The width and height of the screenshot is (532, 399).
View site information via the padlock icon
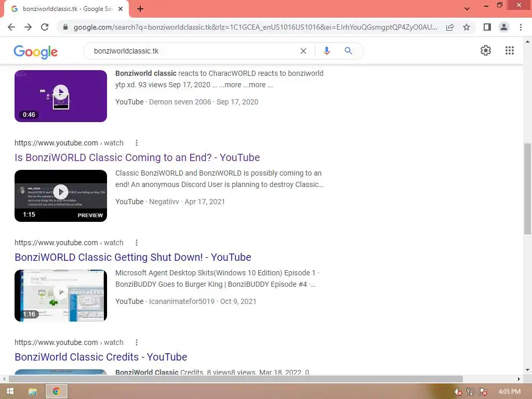pos(65,27)
